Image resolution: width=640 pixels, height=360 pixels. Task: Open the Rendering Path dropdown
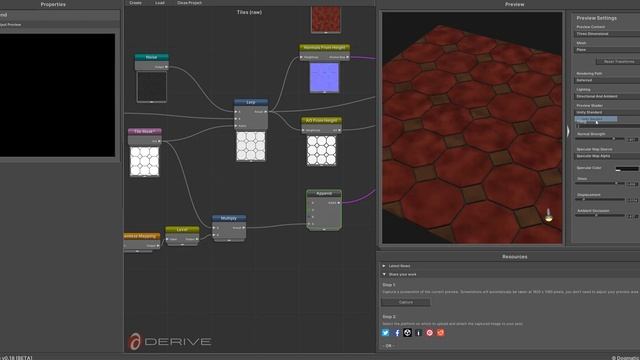607,80
